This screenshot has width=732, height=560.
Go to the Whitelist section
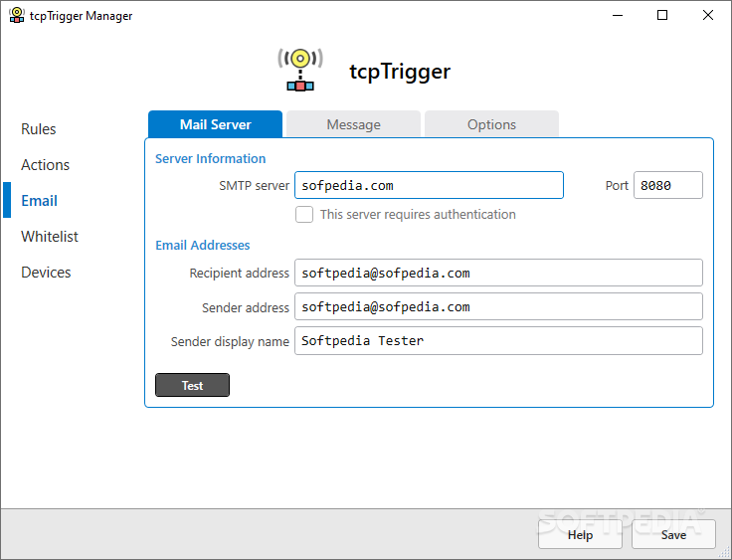pyautogui.click(x=50, y=237)
